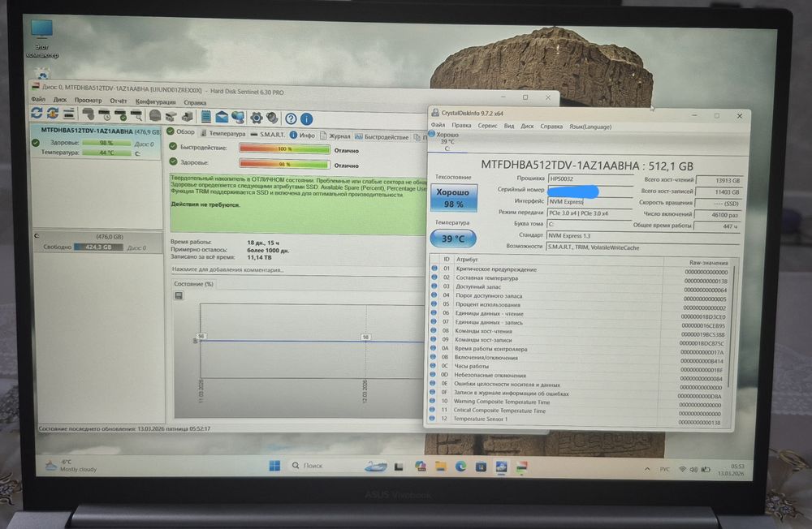Click the Hard Disk Sentinel taskbar icon
This screenshot has width=812, height=529.
tap(521, 467)
